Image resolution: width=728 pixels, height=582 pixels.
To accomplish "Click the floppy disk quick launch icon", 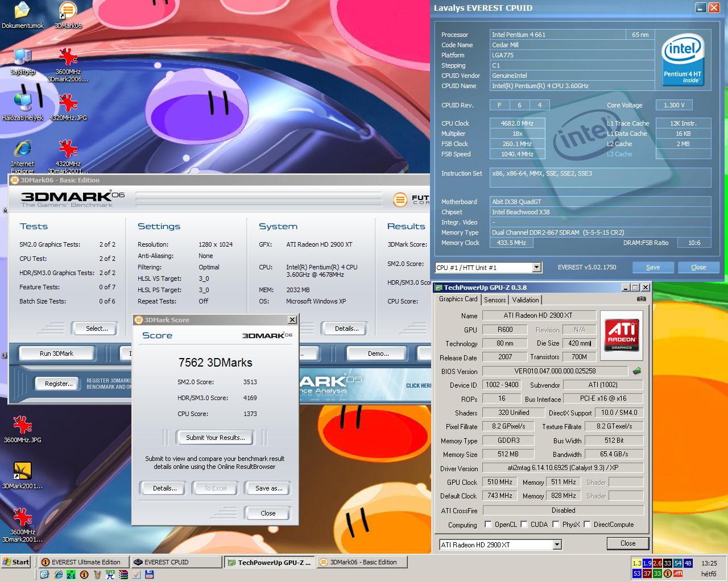I will (x=149, y=575).
